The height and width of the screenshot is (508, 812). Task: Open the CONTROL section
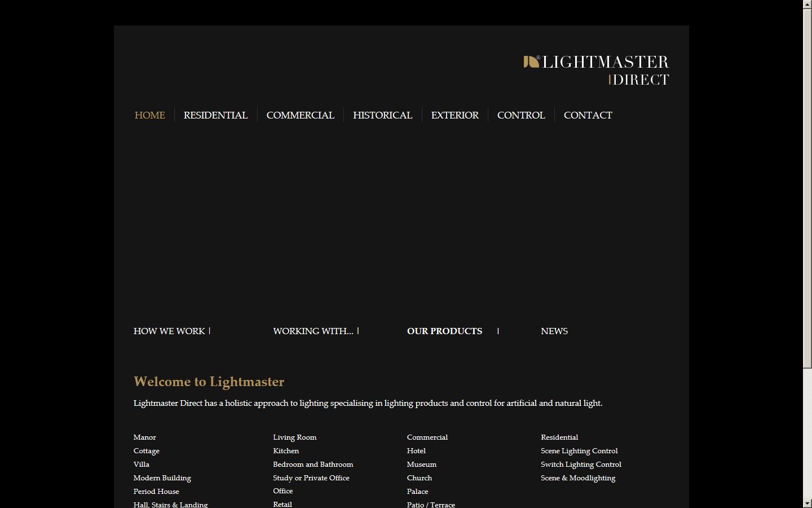520,115
